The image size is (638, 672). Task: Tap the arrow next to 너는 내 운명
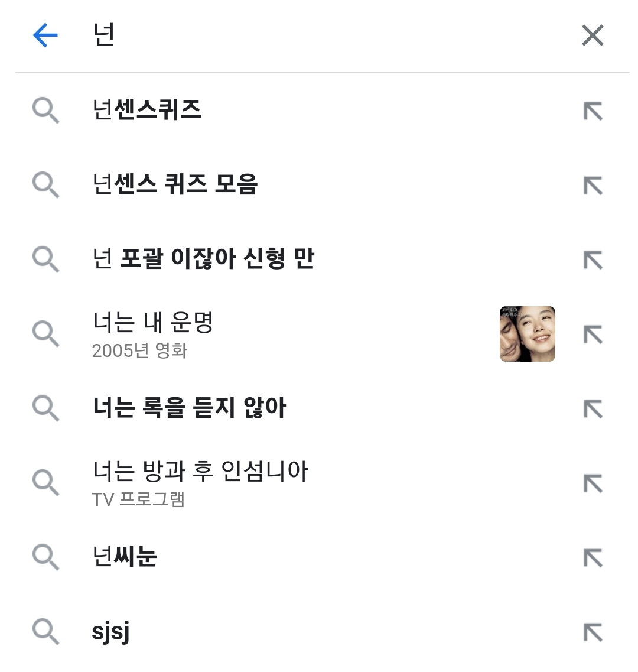click(593, 335)
